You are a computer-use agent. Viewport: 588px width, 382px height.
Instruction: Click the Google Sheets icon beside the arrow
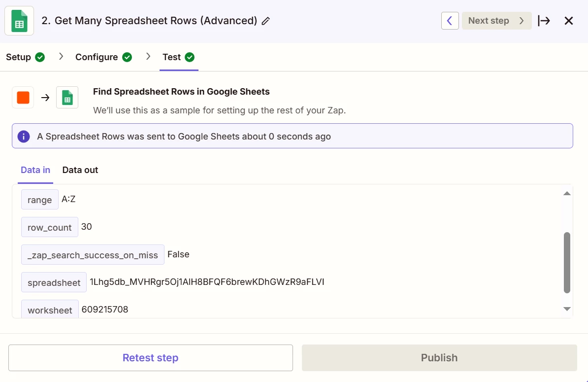(67, 98)
